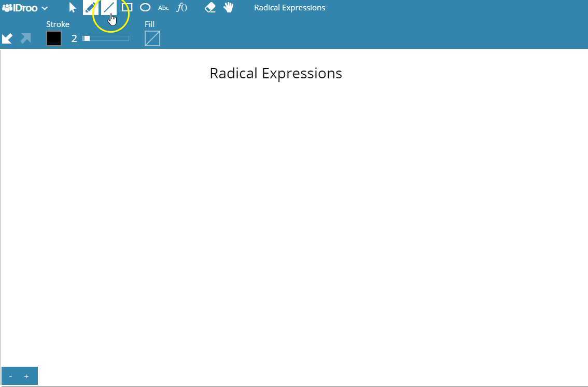Viewport: 588px width, 387px height.
Task: Click the redo arrow
Action: tap(25, 38)
